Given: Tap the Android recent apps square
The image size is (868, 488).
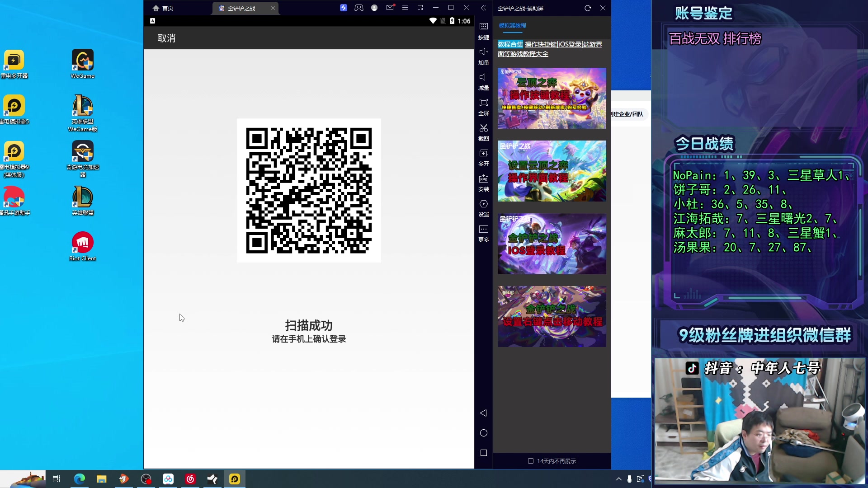Looking at the screenshot, I should [x=483, y=453].
